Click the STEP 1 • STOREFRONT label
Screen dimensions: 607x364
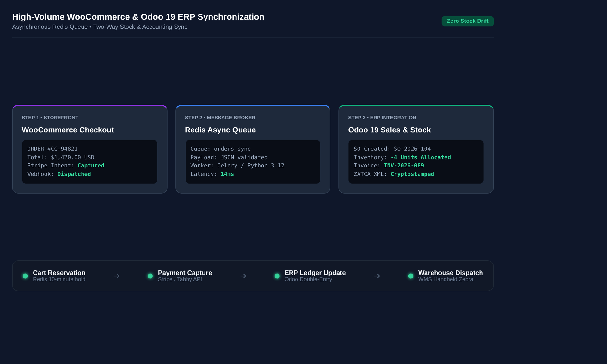[x=50, y=118]
